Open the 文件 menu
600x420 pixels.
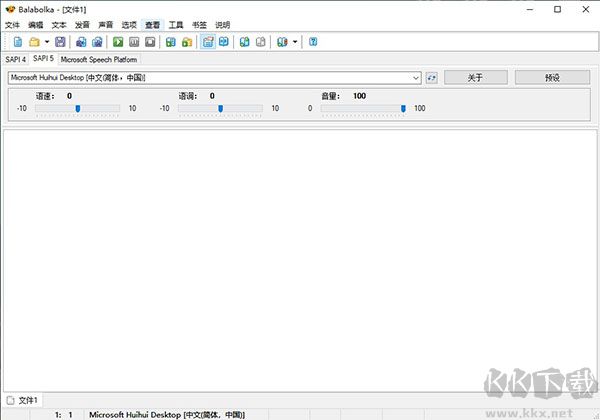point(12,24)
